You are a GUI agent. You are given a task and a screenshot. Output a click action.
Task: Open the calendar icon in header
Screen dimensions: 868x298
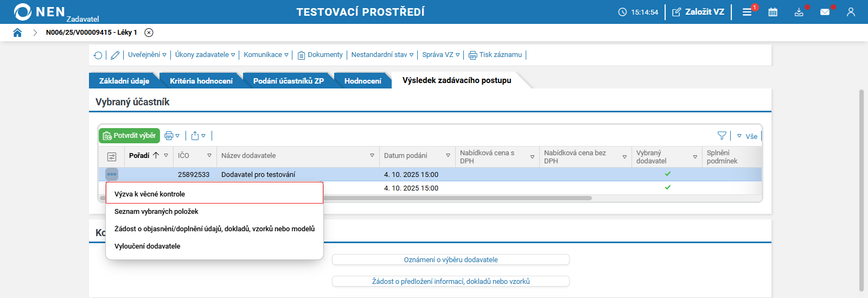coord(773,12)
